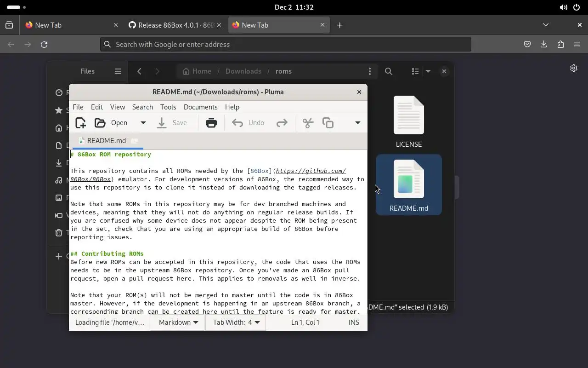This screenshot has width=588, height=368.
Task: Open the Markdown syntax dropdown
Action: (x=178, y=322)
